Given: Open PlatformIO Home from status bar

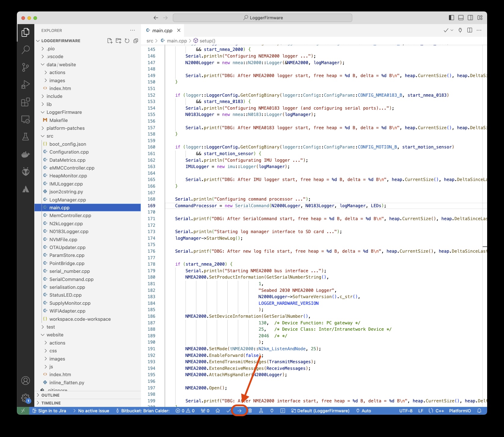Looking at the screenshot, I should click(218, 411).
